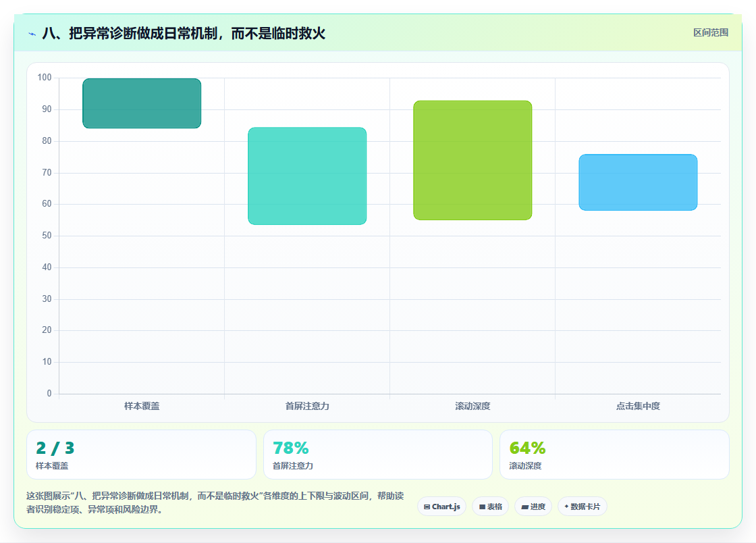Click the 64% value text

pos(527,448)
